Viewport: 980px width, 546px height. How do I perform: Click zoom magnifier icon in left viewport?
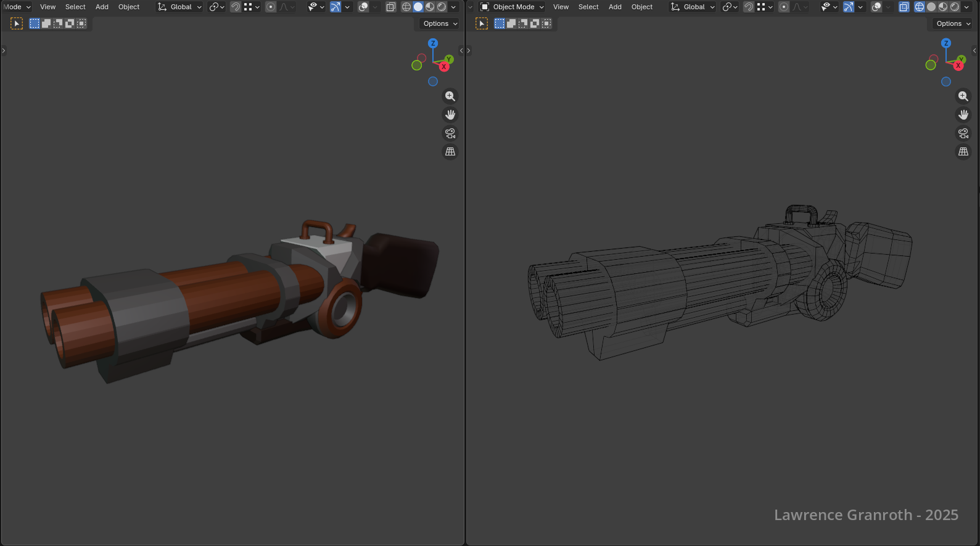450,96
